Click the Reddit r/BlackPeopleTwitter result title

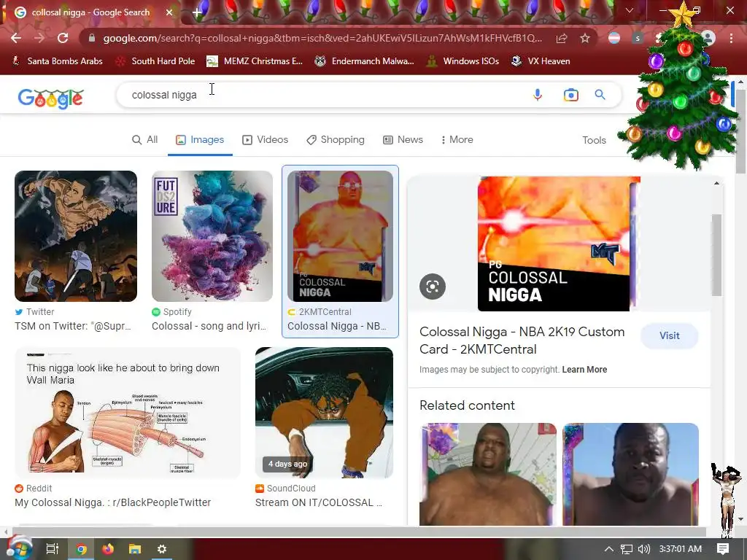point(113,502)
